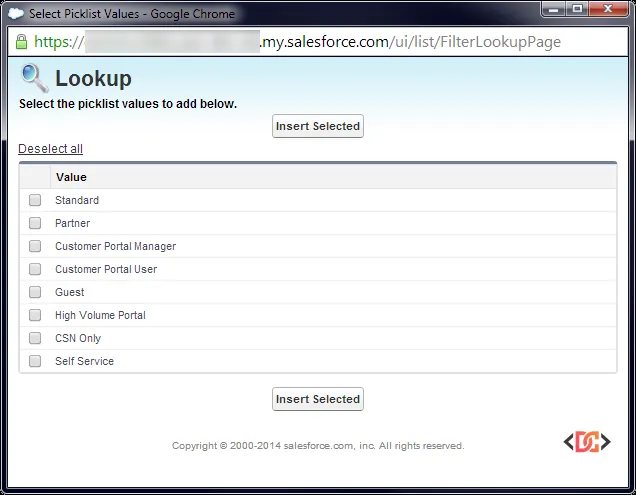Click the Customer Portal Manager text
The width and height of the screenshot is (636, 495).
tap(116, 246)
